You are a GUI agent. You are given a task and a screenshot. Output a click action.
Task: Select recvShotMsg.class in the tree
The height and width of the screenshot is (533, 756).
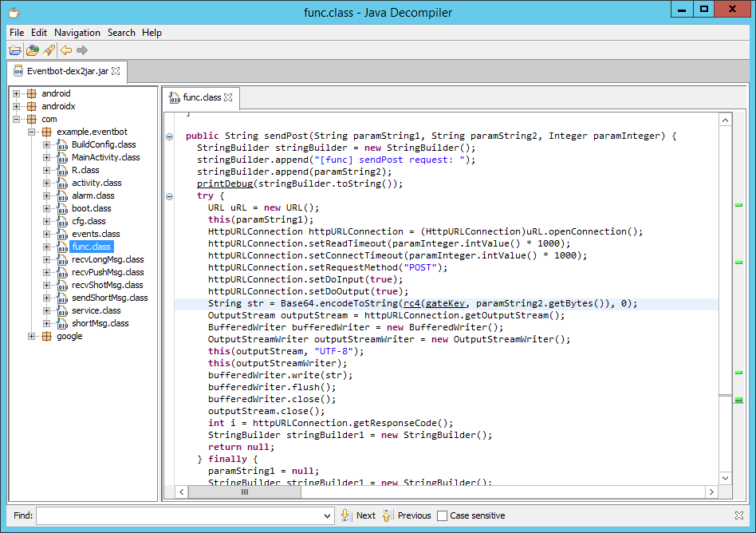(108, 285)
